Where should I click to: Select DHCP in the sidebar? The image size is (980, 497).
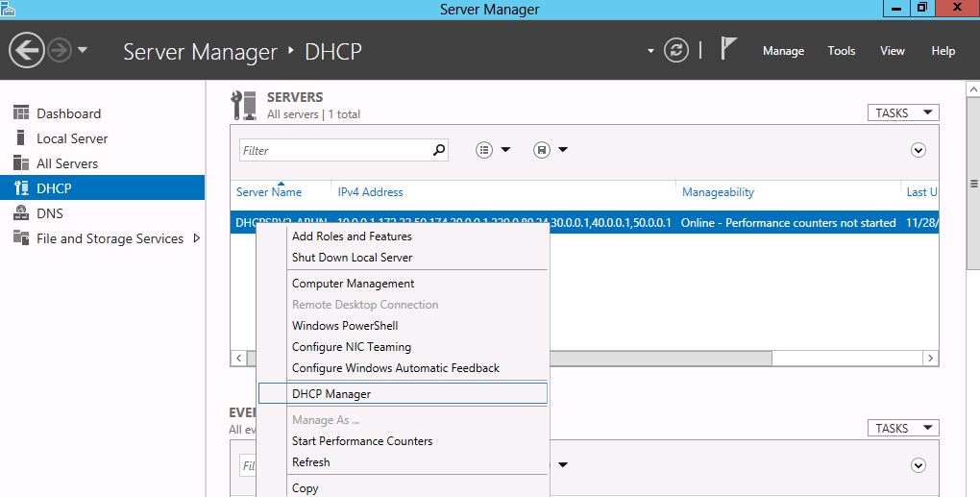click(103, 187)
